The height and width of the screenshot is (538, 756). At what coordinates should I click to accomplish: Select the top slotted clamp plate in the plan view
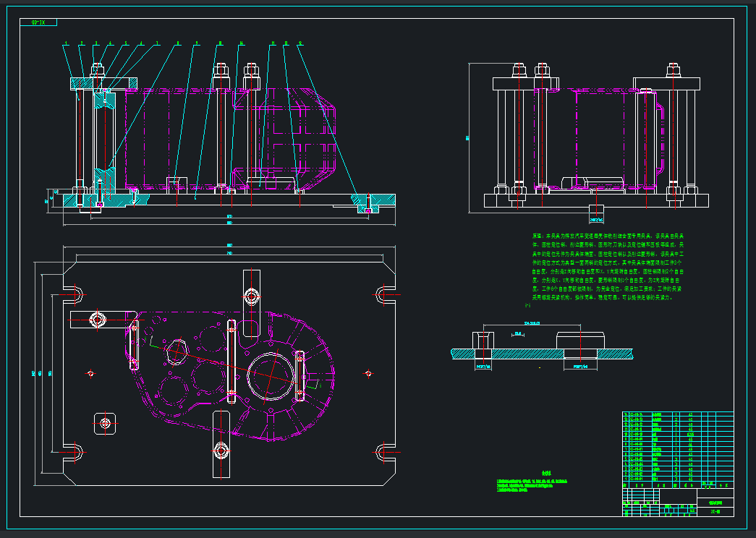pos(251,303)
